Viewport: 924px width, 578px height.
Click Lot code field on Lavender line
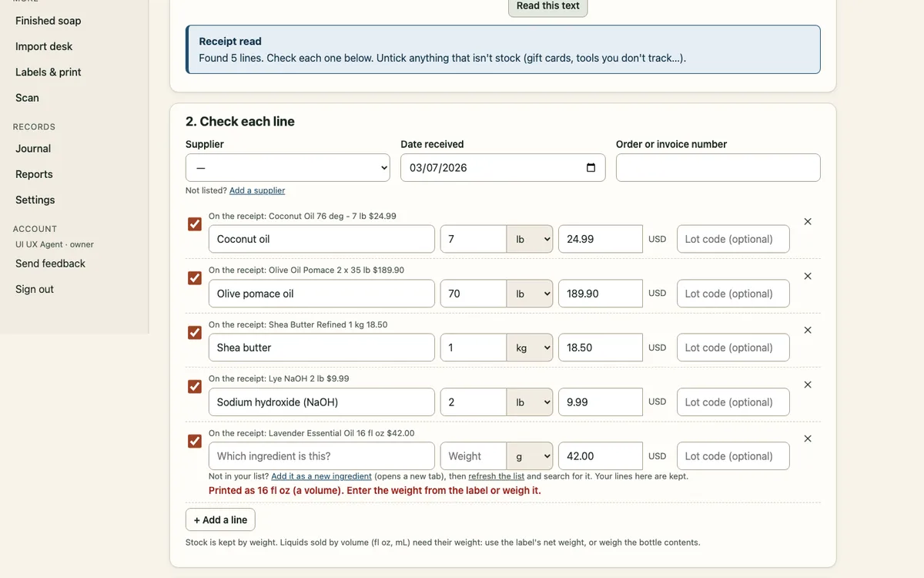point(733,456)
